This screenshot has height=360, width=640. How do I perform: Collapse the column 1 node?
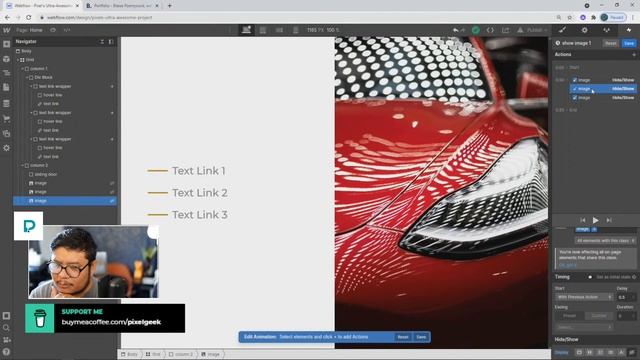pos(22,69)
